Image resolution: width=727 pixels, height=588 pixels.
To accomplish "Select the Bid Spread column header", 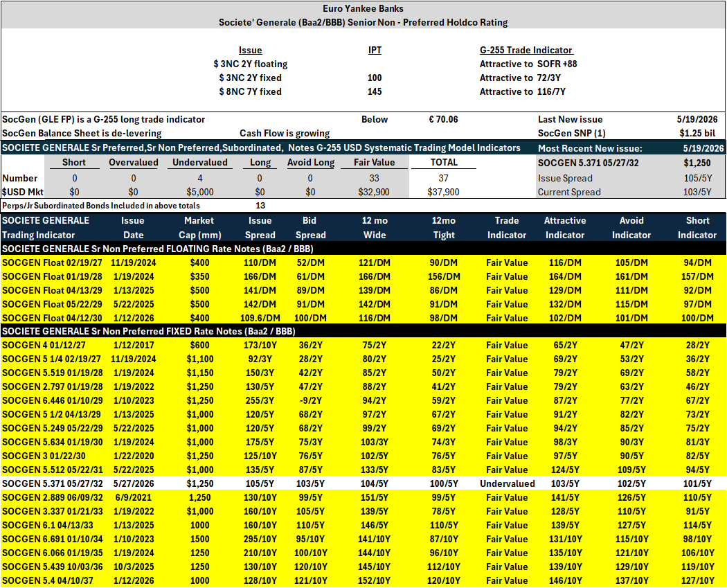I will click(310, 228).
